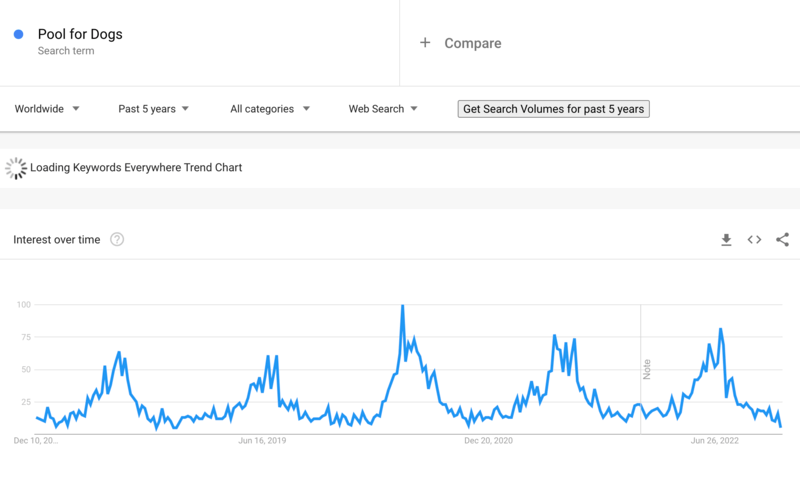Click Get Search Volumes for past 5 years
Viewport: 800px width, 484px height.
(553, 109)
